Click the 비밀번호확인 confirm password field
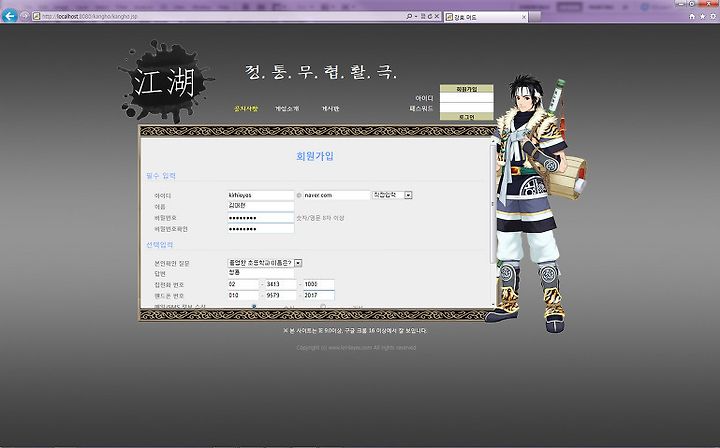The width and height of the screenshot is (720, 448). 260,229
